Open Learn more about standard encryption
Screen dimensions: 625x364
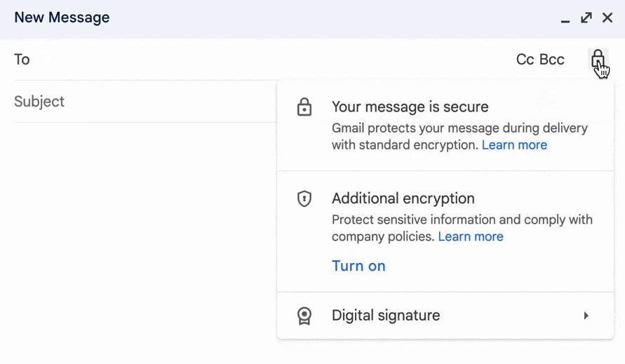point(514,145)
